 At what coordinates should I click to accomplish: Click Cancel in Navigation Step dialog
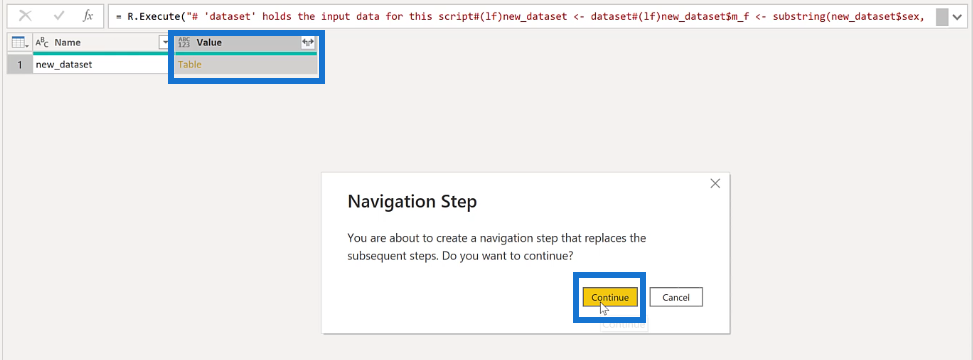pyautogui.click(x=676, y=297)
